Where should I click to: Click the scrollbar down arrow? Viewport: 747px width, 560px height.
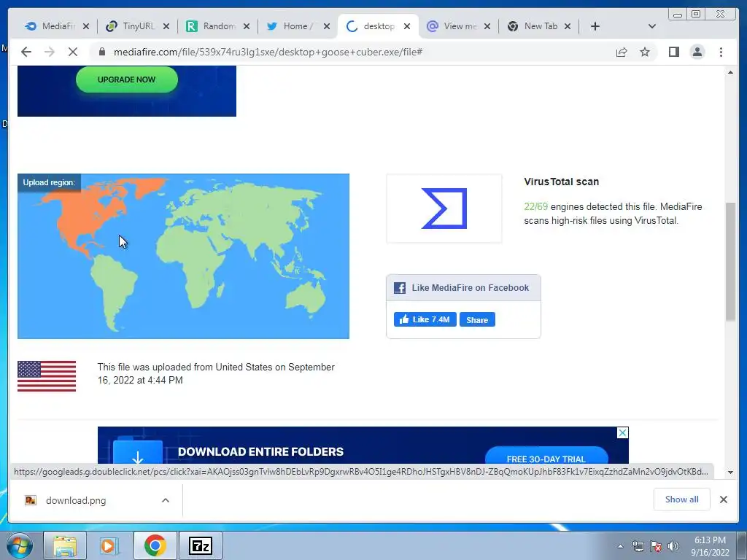click(x=730, y=472)
